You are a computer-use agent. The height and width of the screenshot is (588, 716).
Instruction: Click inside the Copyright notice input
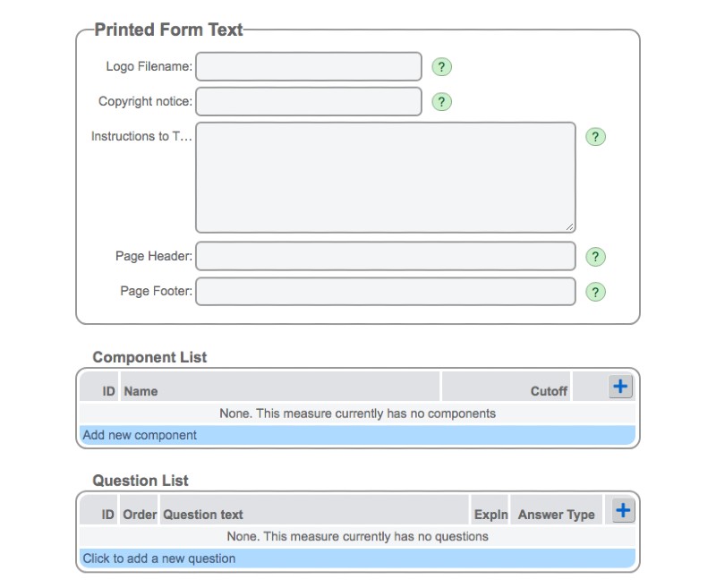point(308,101)
